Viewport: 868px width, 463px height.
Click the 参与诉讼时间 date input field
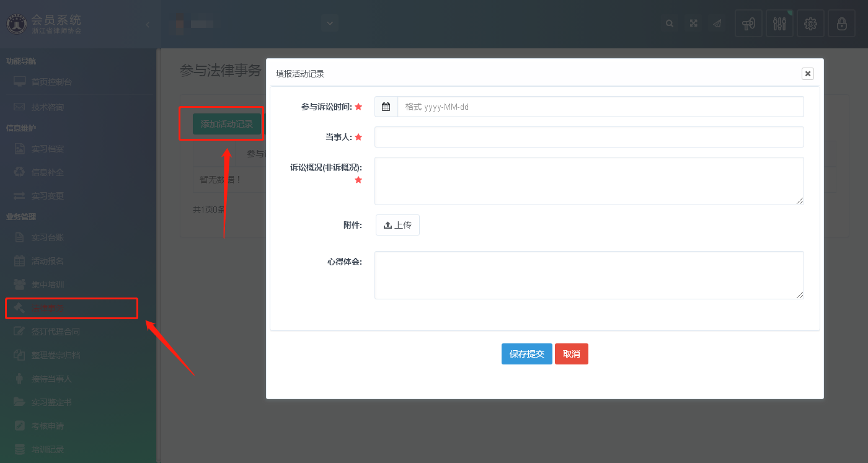600,107
